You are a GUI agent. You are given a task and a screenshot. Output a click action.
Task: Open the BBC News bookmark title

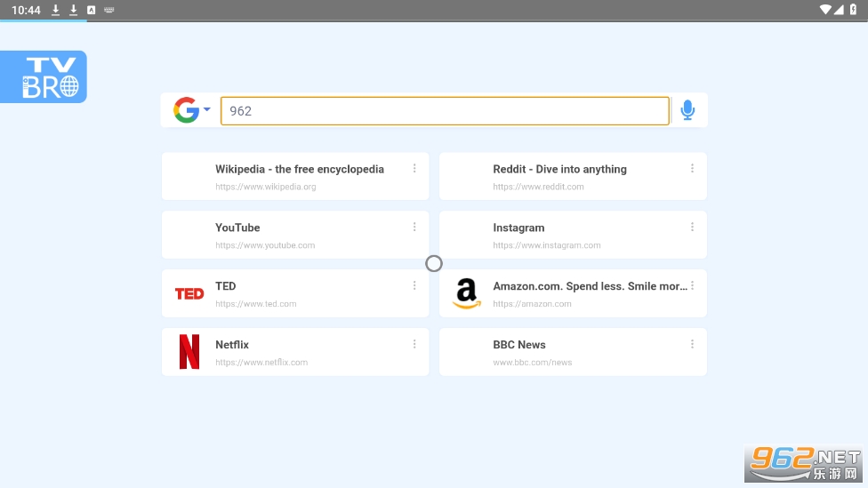click(x=519, y=345)
